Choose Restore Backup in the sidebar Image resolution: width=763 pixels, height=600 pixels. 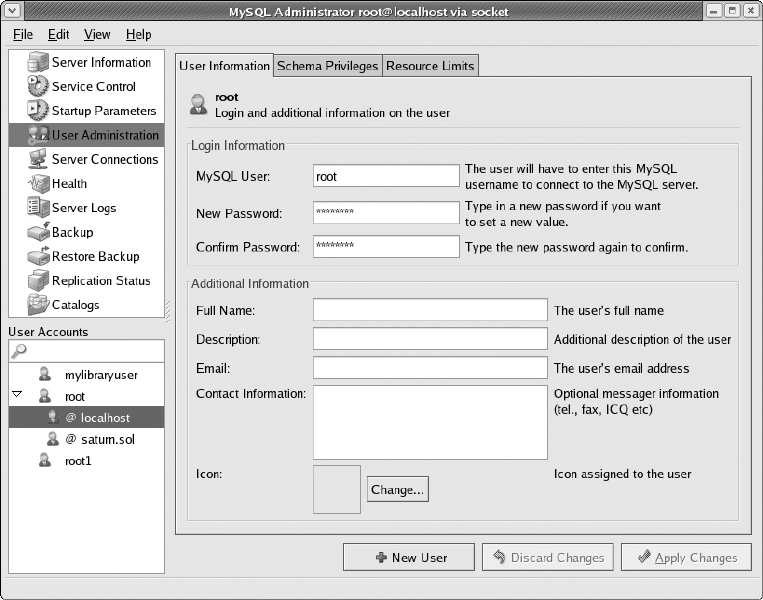tap(95, 256)
